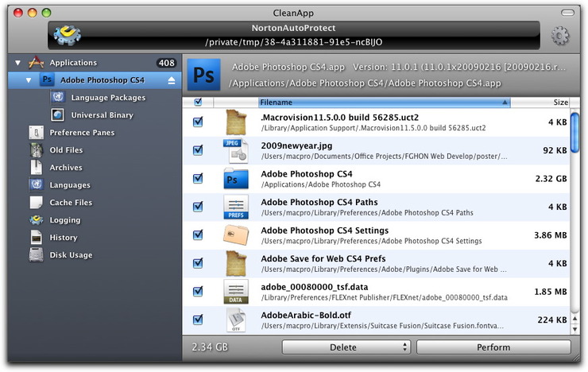Show the History section
This screenshot has width=588, height=372.
click(63, 238)
